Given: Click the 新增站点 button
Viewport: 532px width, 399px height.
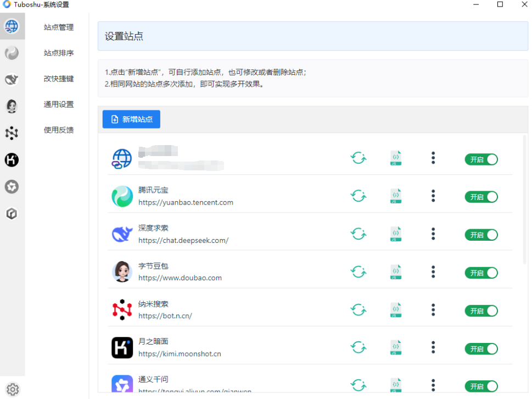Looking at the screenshot, I should pos(131,119).
